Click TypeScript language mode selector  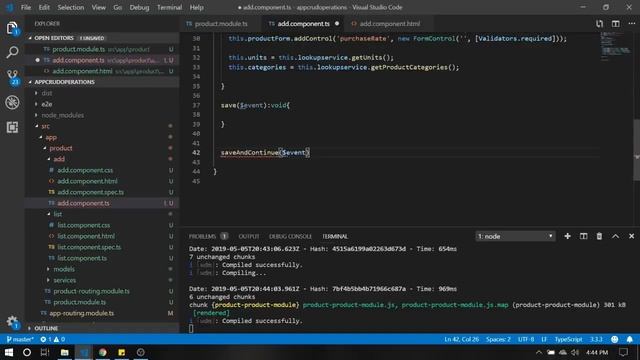pyautogui.click(x=568, y=339)
